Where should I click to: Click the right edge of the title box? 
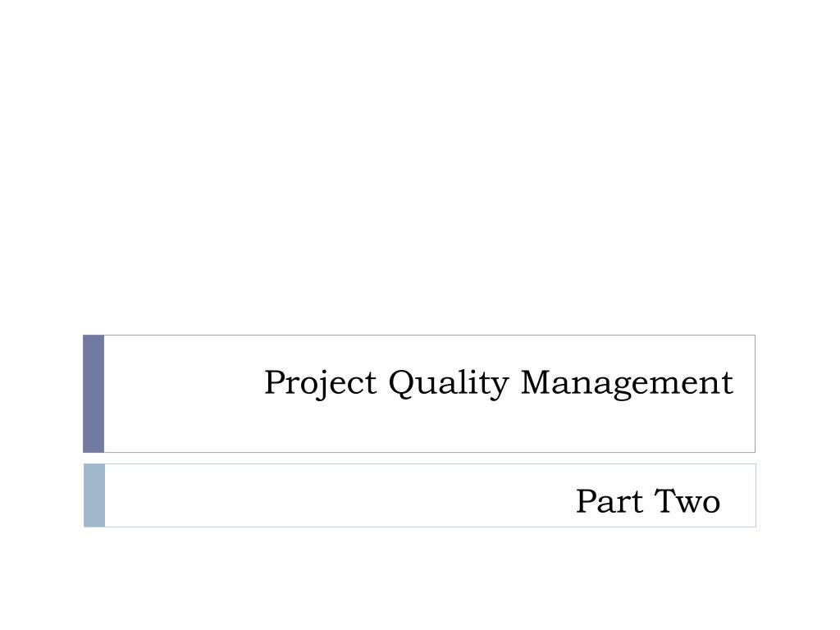click(x=755, y=394)
